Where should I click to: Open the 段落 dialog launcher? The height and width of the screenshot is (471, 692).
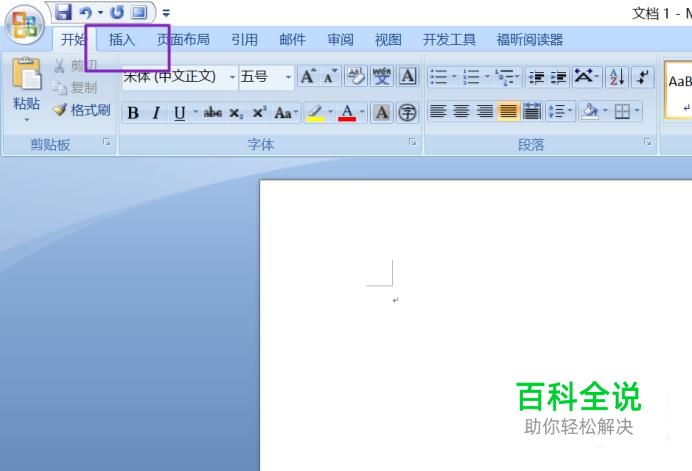coord(647,142)
